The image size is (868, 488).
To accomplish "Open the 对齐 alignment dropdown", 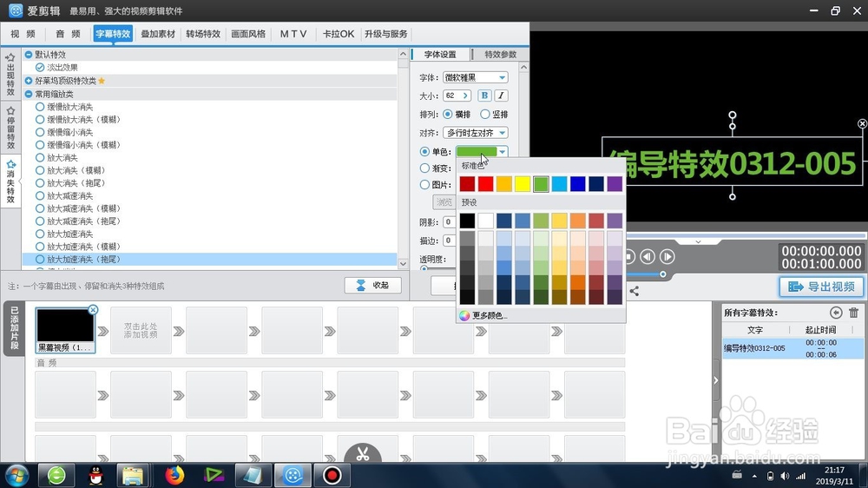I will point(476,133).
